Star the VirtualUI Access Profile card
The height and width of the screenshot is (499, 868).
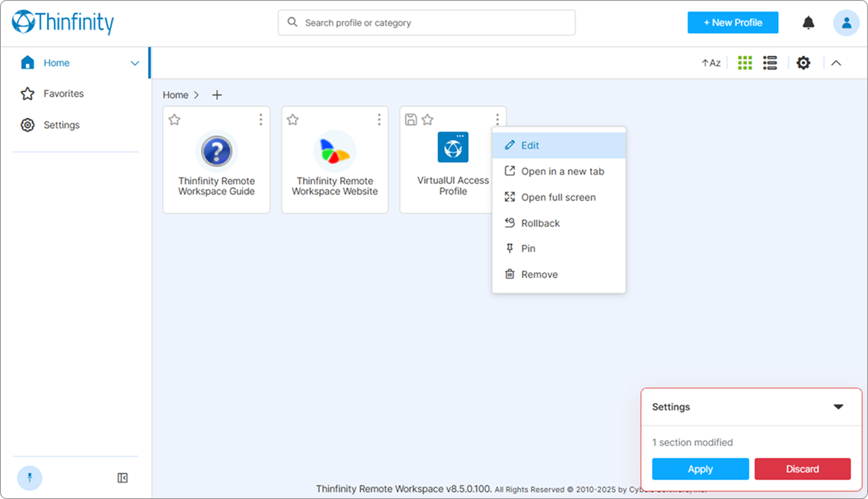[x=428, y=119]
